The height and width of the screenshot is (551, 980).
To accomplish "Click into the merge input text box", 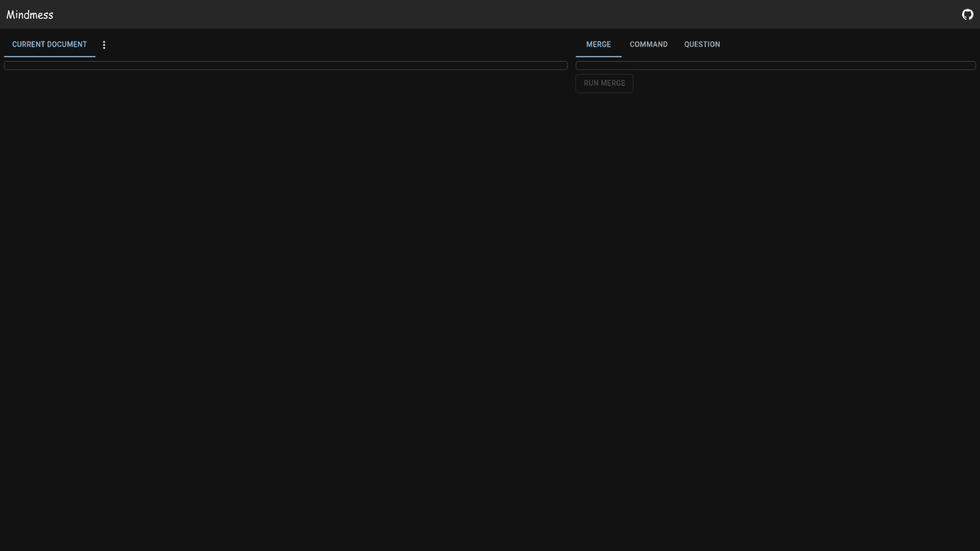I will (775, 65).
